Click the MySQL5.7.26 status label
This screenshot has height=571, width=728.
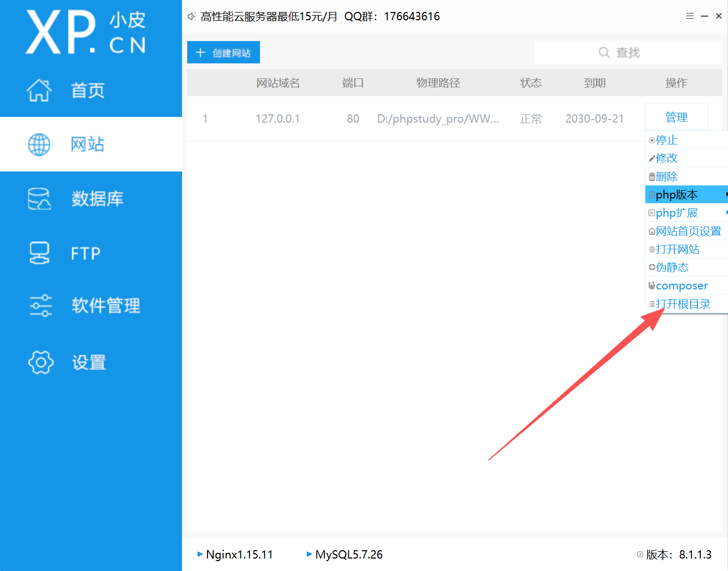(349, 554)
